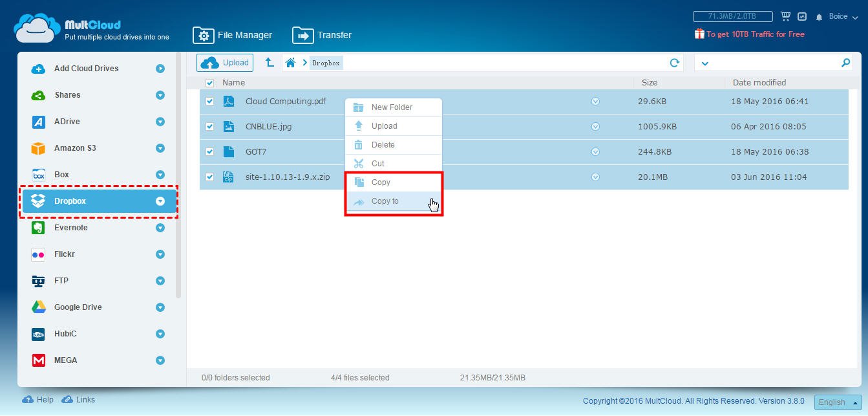Click the MultCloud cloud logo
Viewport: 868px width, 416px height.
[37, 28]
